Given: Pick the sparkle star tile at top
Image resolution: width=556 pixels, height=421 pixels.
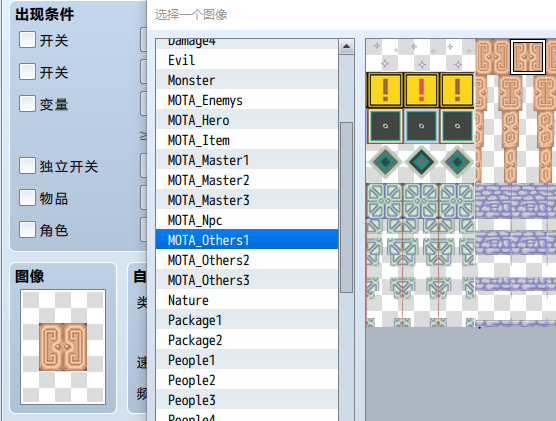Looking at the screenshot, I should tap(385, 55).
